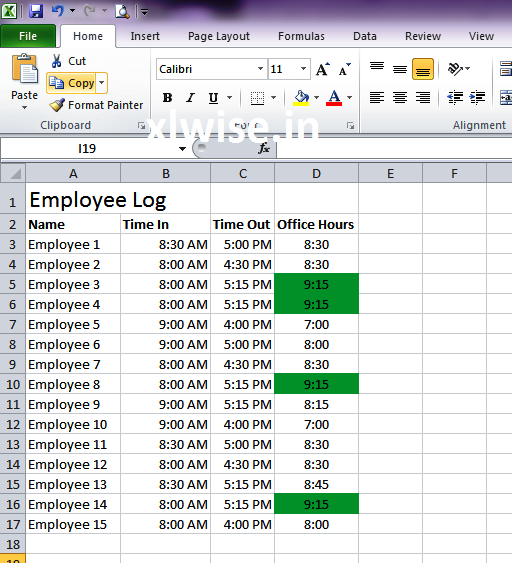This screenshot has width=512, height=563.
Task: Expand Name Box dropdown arrow
Action: 182,149
